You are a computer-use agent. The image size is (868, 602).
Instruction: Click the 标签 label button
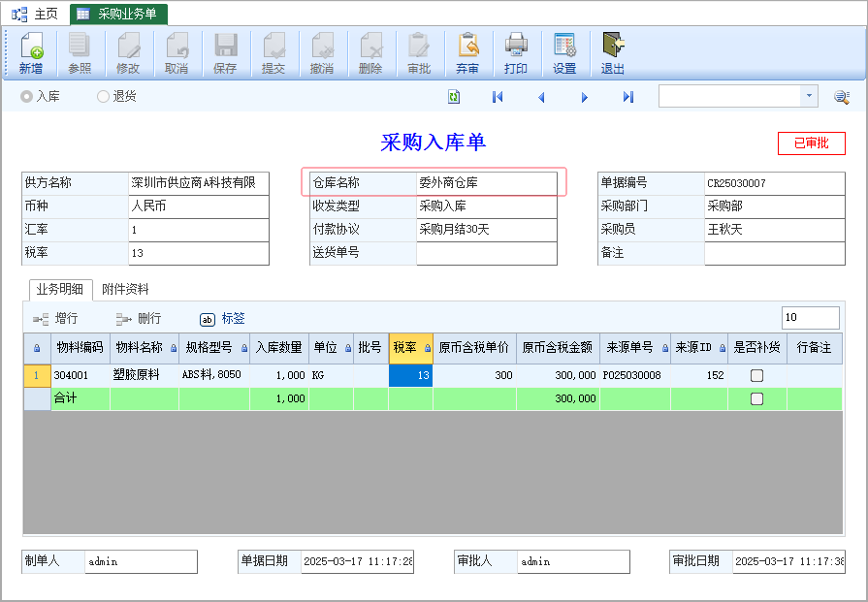point(222,319)
